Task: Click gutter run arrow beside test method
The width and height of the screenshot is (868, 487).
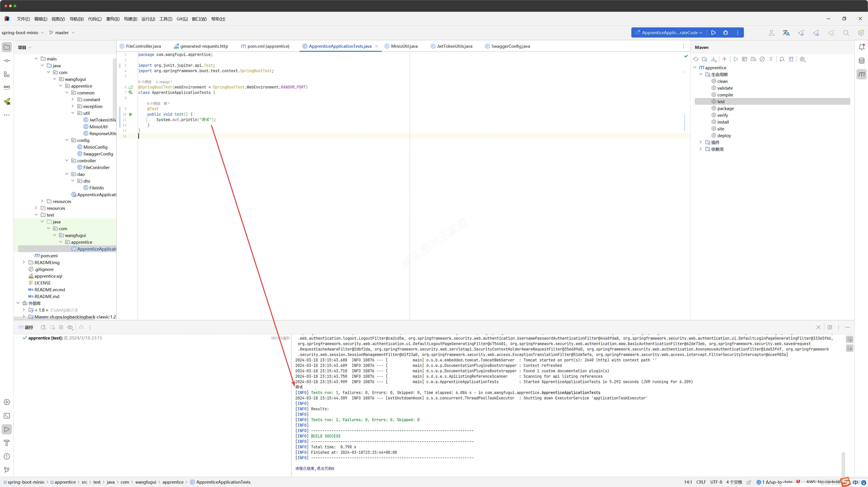Action: [x=131, y=114]
